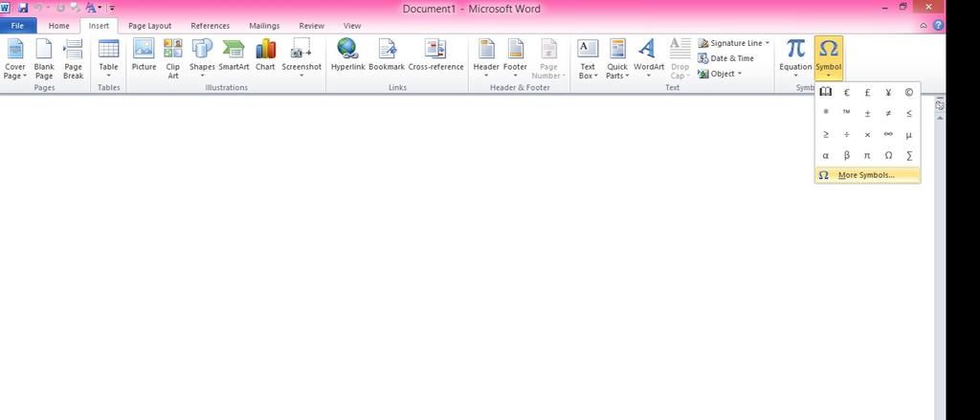The width and height of the screenshot is (980, 420).
Task: Insert the multiplication sign symbol
Action: pos(867,134)
